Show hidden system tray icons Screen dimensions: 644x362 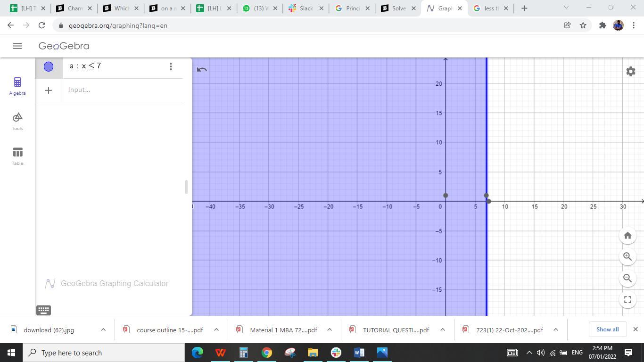pyautogui.click(x=529, y=353)
